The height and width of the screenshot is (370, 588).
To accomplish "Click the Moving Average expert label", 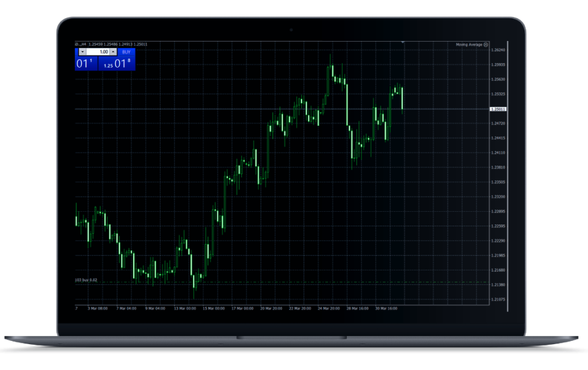I will tap(469, 45).
